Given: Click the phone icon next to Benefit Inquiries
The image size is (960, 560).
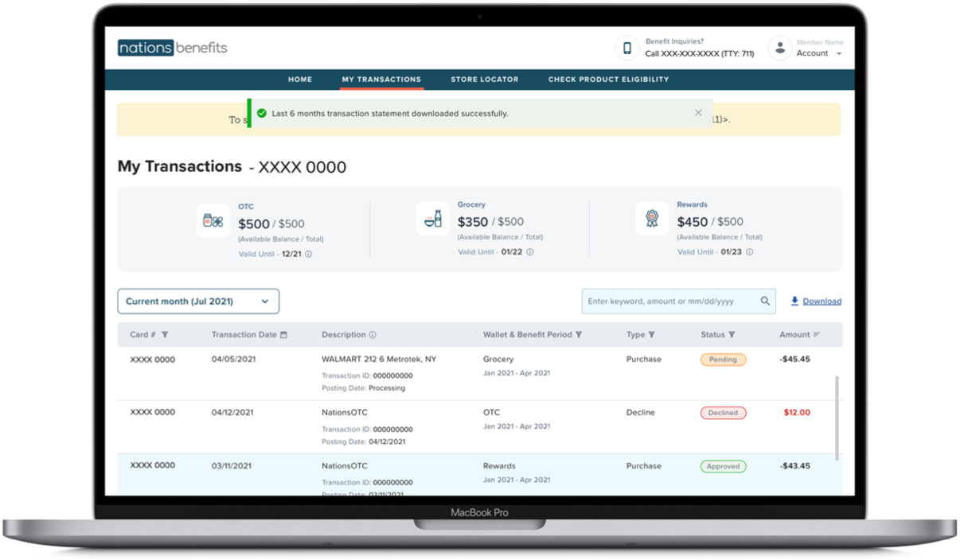Looking at the screenshot, I should pos(626,49).
